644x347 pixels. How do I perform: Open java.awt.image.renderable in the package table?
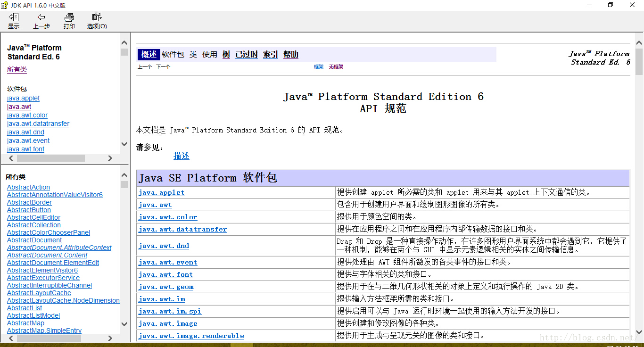(191, 336)
